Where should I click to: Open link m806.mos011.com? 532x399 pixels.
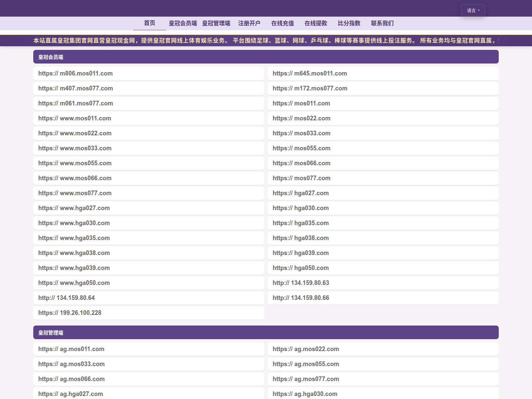pyautogui.click(x=149, y=73)
